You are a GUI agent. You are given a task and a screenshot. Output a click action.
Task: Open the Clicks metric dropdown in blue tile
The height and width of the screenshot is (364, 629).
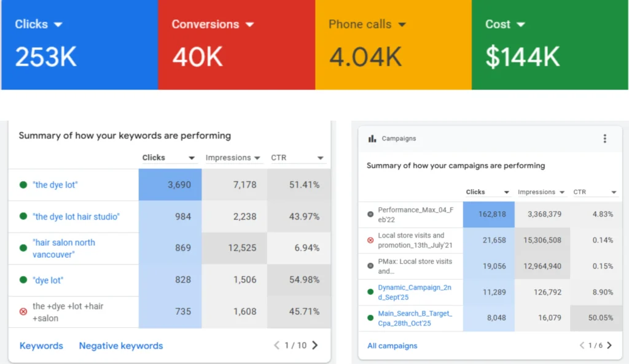coord(58,25)
